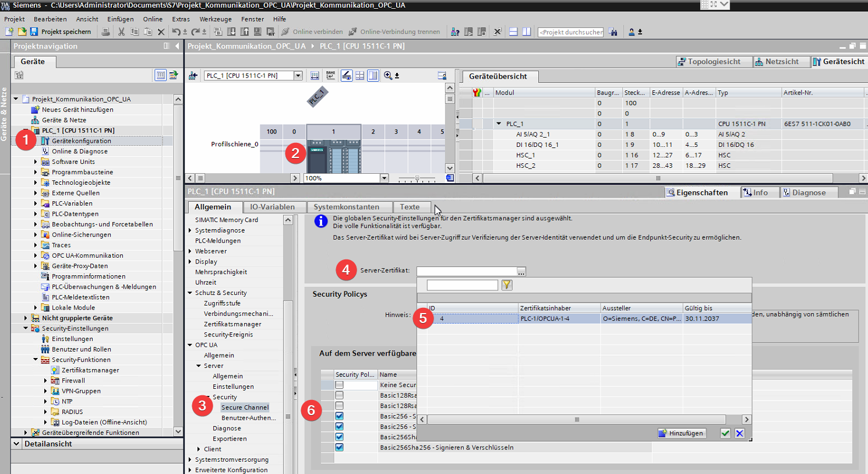868x474 pixels.
Task: Expand the Programmbausteine node
Action: point(36,172)
